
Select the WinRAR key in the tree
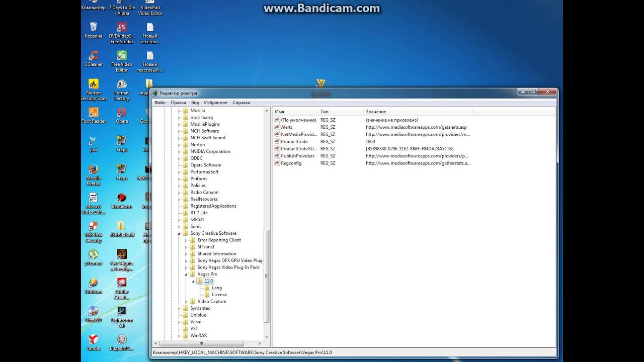198,335
